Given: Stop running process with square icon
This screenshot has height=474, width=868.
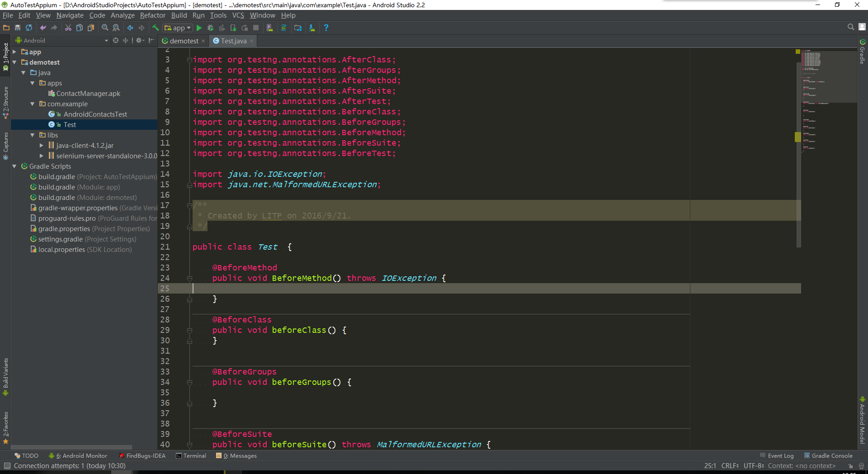Looking at the screenshot, I should 256,28.
